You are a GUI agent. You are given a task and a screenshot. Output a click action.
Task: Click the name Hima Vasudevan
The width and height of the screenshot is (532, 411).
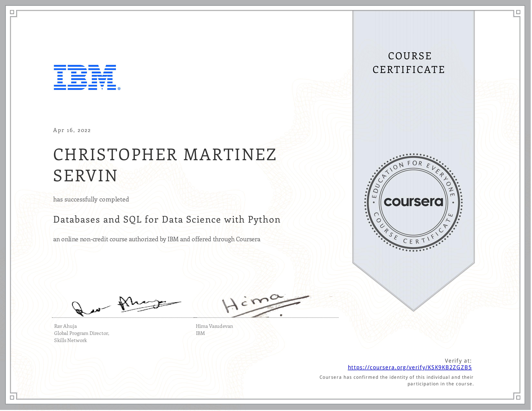(x=214, y=326)
